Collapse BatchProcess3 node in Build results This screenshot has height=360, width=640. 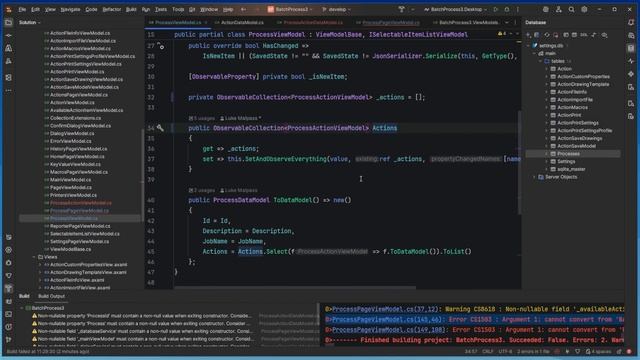pos(22,308)
